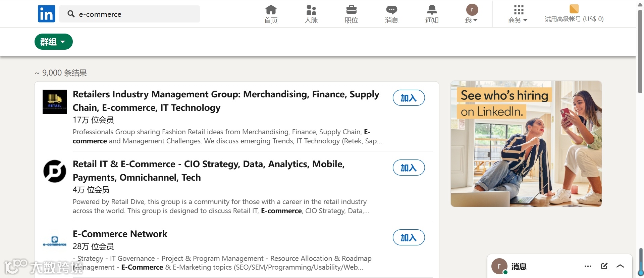Open the 我 profile dropdown menu
Image resolution: width=644 pixels, height=278 pixels.
[472, 14]
